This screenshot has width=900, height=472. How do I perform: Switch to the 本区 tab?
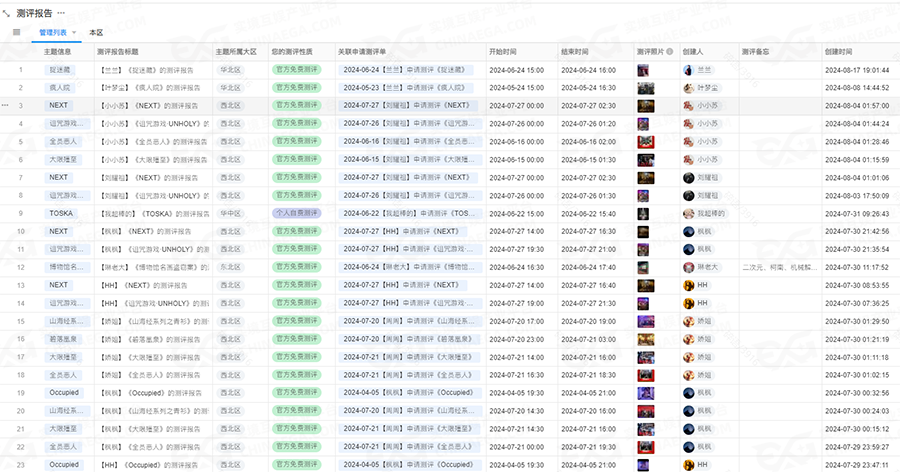tap(96, 33)
